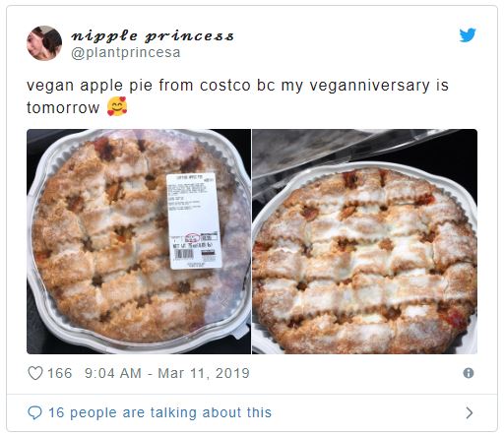Click the white price label on the pie

(x=194, y=220)
